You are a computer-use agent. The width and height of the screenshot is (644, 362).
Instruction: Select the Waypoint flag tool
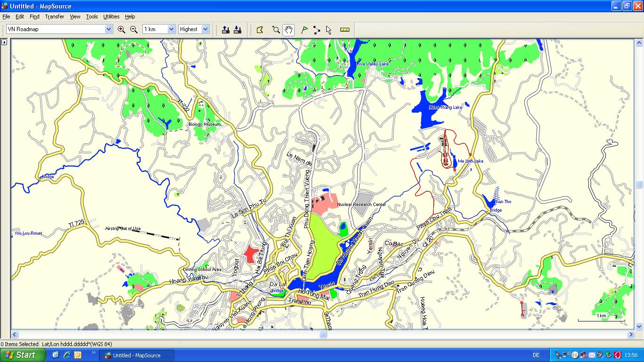coord(305,29)
